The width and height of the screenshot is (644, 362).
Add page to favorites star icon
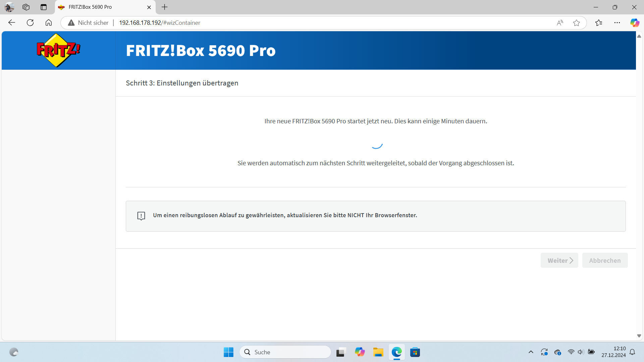pos(576,22)
